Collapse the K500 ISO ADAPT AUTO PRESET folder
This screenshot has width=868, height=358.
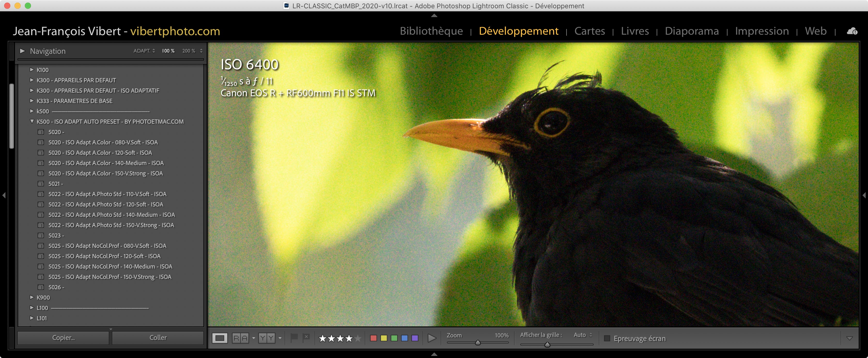coord(32,122)
